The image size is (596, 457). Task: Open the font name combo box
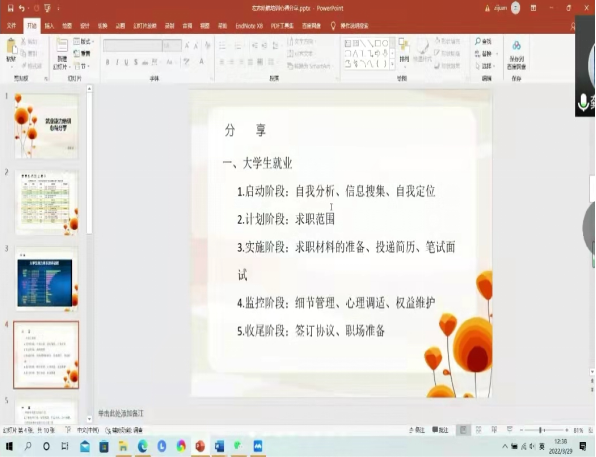pos(132,46)
